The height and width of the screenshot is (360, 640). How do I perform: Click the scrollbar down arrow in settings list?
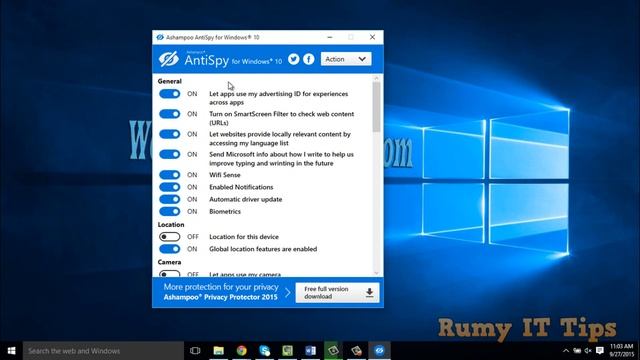(376, 273)
